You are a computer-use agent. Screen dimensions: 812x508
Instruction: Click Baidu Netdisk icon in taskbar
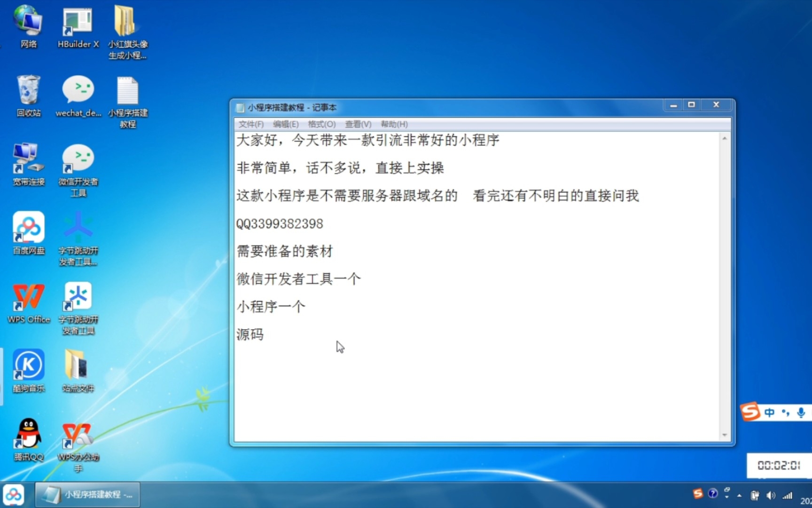(14, 495)
